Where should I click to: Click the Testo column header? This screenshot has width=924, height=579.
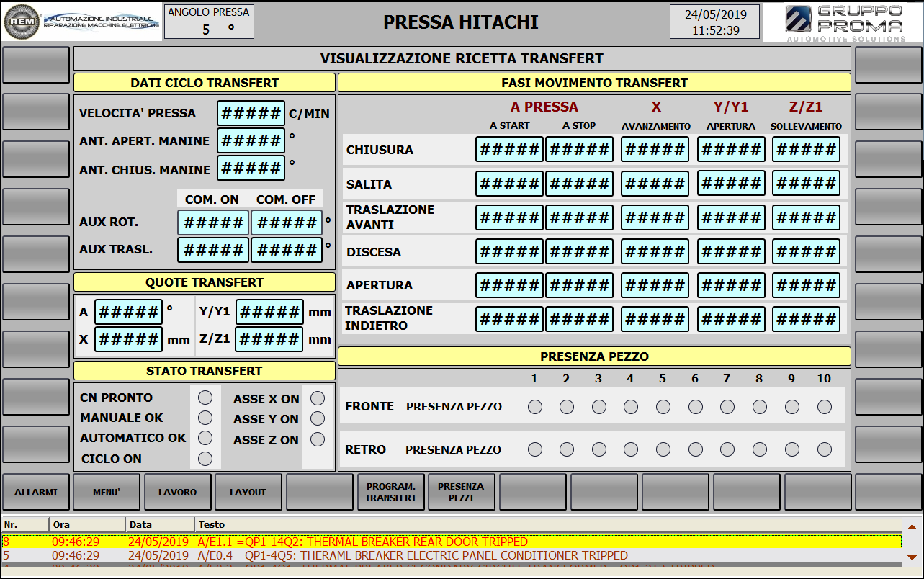point(548,525)
